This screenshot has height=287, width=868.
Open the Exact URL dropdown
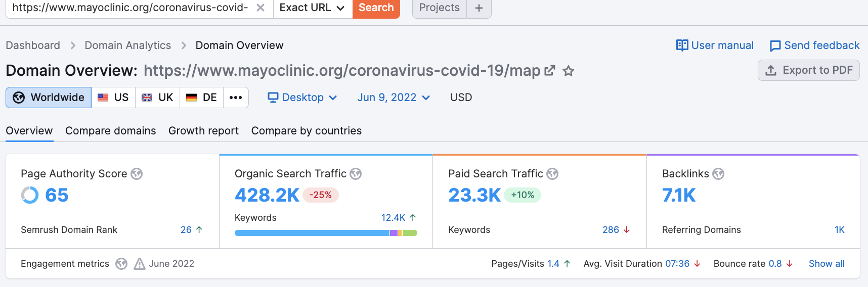313,8
